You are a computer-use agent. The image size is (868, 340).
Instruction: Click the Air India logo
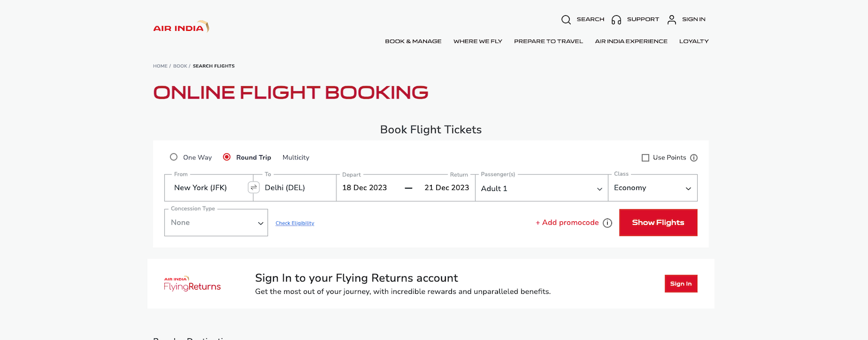pos(181,27)
